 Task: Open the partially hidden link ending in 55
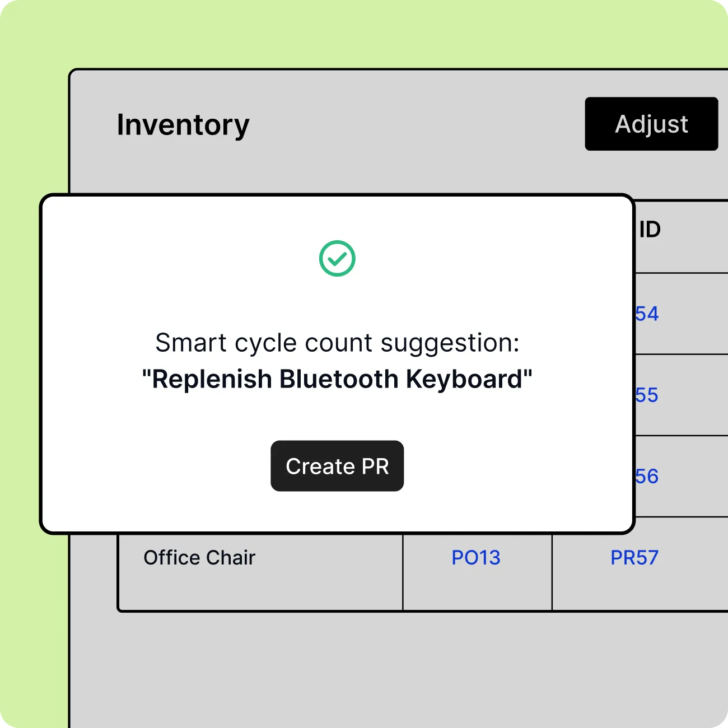point(647,395)
